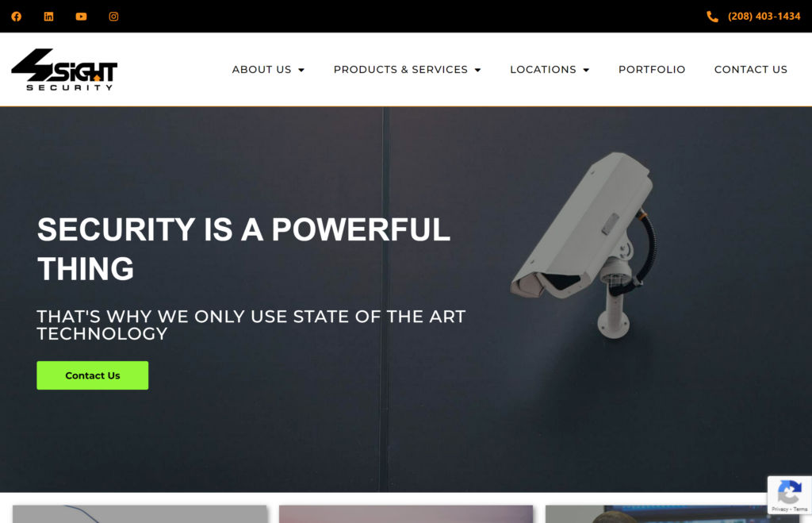Viewport: 812px width, 523px height.
Task: Open the LinkedIn social icon
Action: pos(48,17)
